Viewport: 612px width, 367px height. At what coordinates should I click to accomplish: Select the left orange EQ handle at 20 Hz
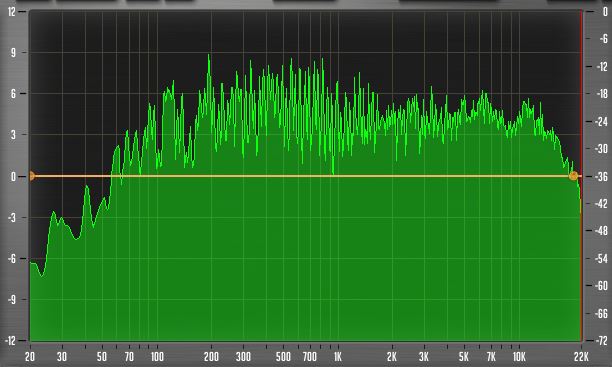32,176
